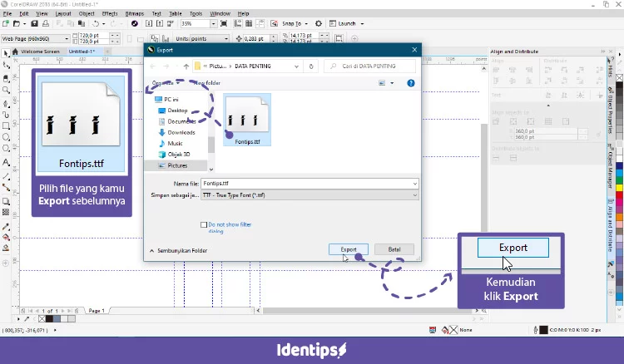Expand the Nama file dropdown arrow

414,183
